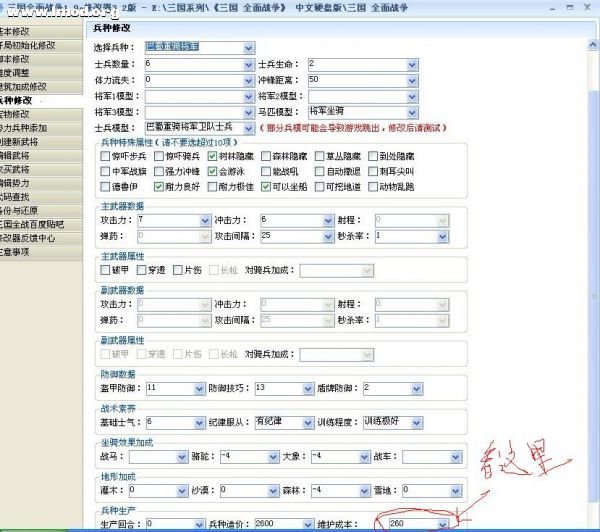
Task: Disable the 可以坐船 checkbox
Action: 266,186
